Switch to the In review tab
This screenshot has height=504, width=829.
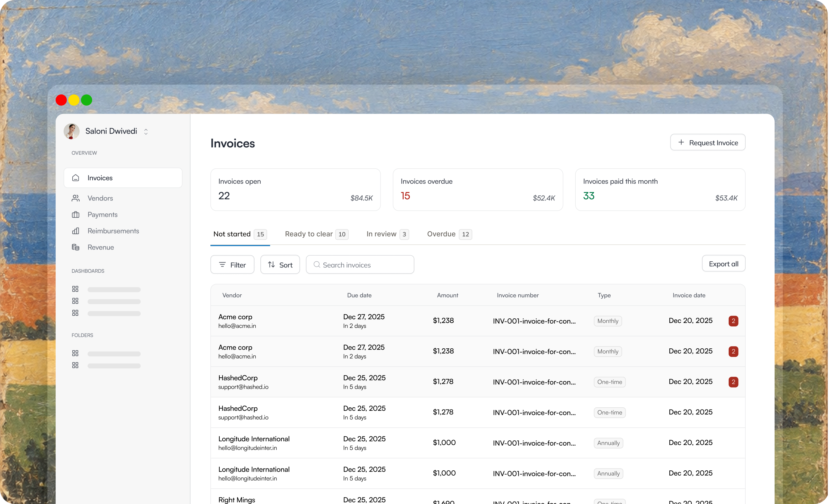388,234
